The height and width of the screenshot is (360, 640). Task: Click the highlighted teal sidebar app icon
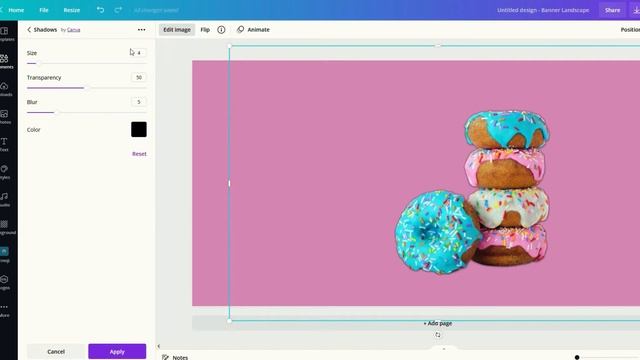(x=4, y=251)
